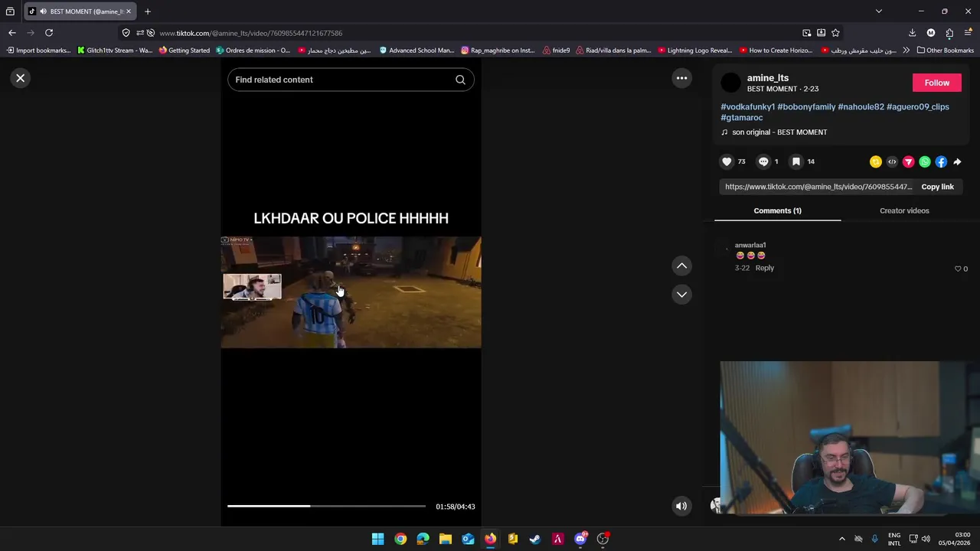
Task: Open a new tab with plus button
Action: [148, 11]
